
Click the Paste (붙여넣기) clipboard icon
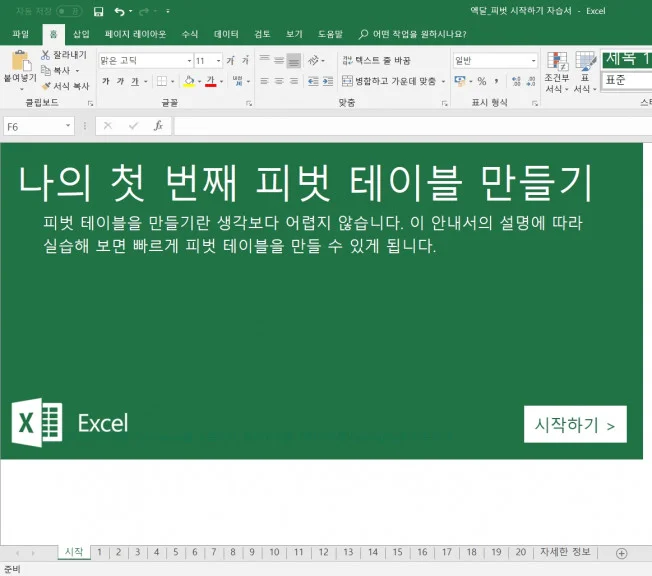(x=20, y=61)
